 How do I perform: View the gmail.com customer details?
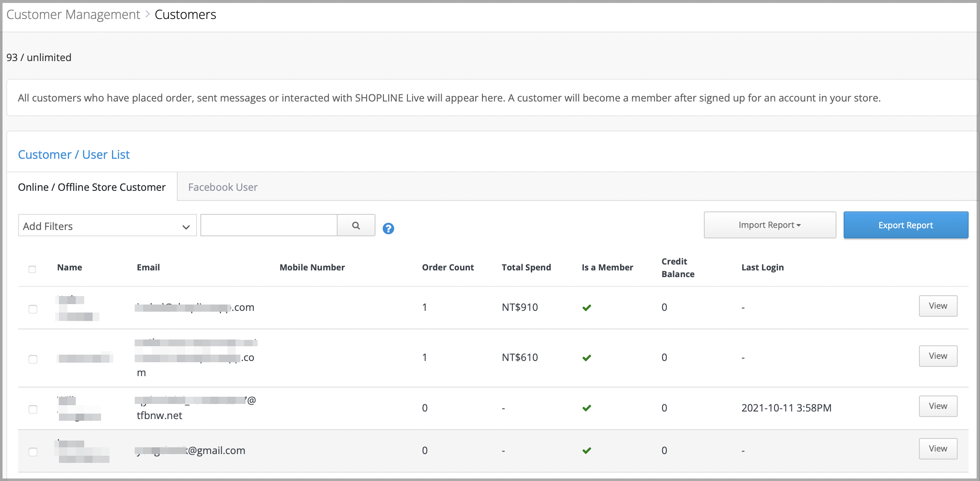click(938, 449)
